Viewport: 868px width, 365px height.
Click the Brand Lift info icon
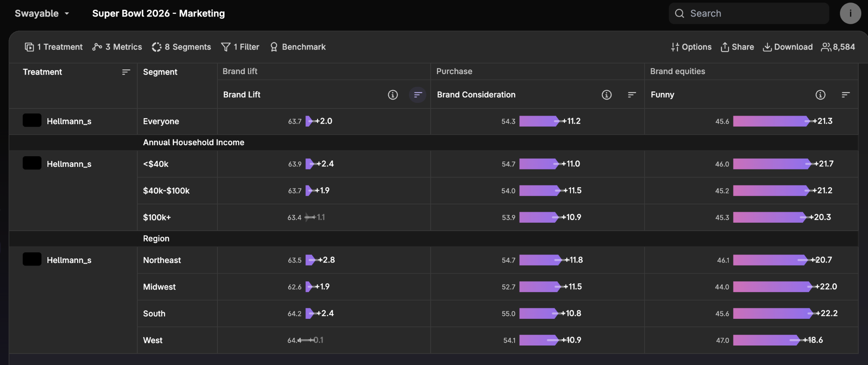point(393,95)
